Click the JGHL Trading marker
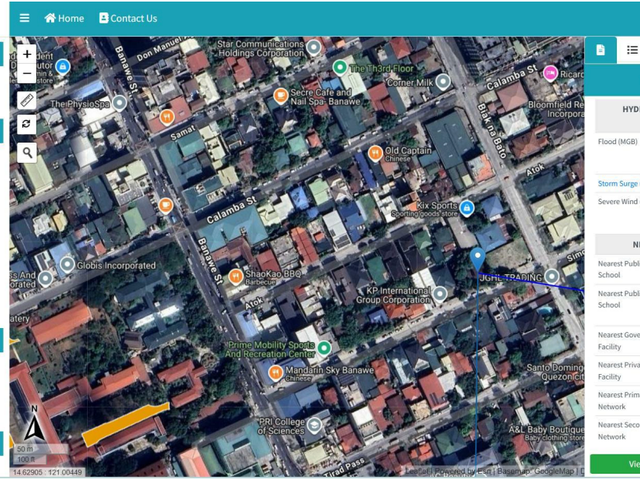 click(x=552, y=276)
